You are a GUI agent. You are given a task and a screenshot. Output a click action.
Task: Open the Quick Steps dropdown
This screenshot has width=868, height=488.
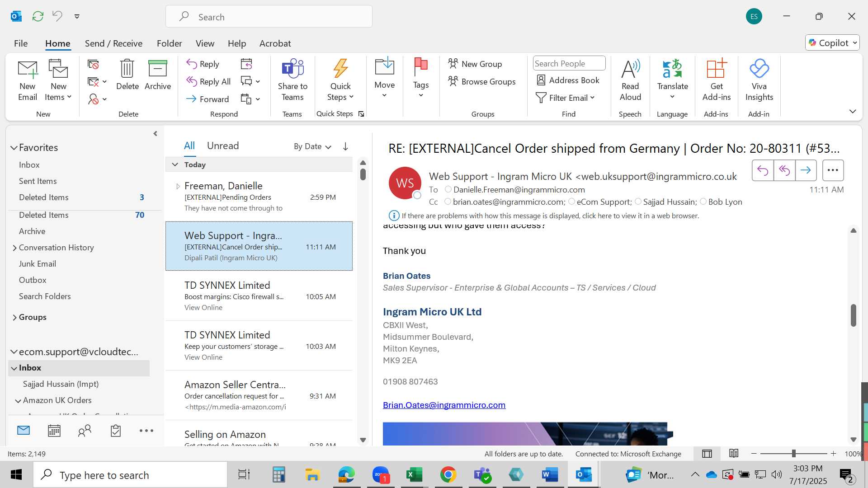coord(340,80)
